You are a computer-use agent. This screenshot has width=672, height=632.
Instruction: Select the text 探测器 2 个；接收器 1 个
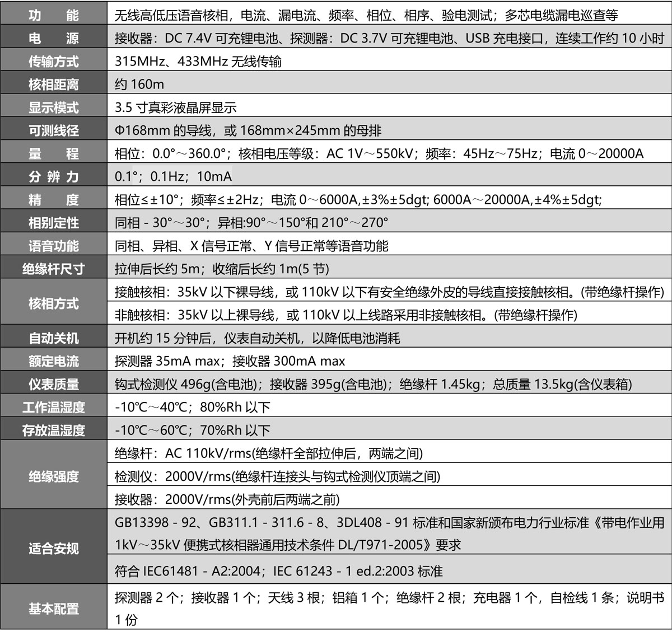pyautogui.click(x=187, y=597)
